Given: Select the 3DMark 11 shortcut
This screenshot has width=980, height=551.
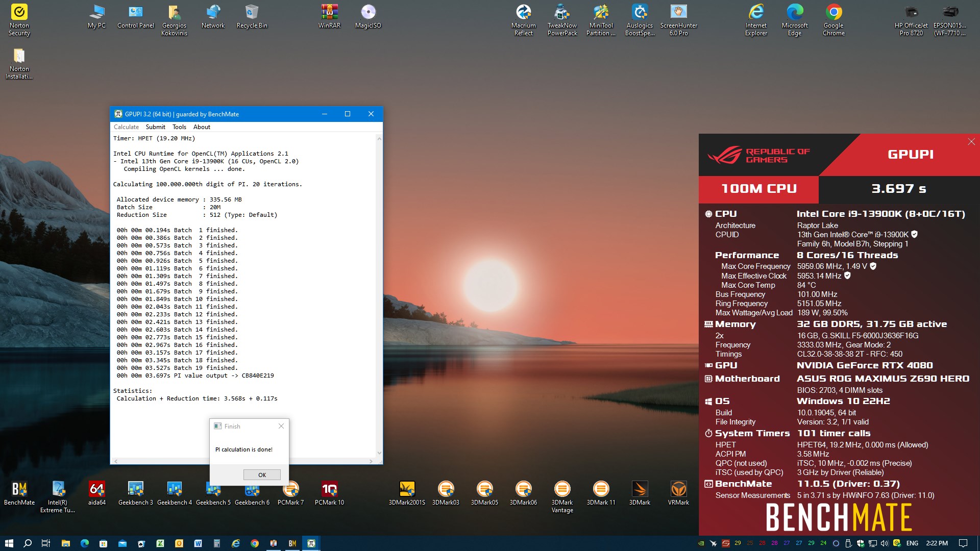Looking at the screenshot, I should (601, 493).
